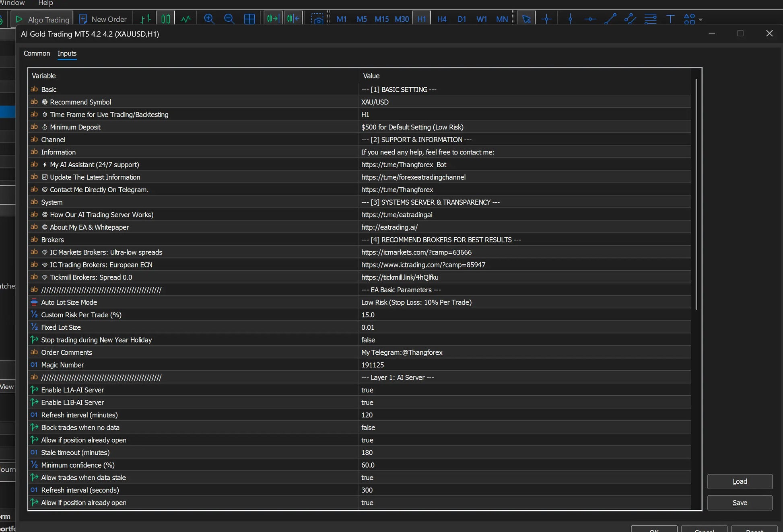Screen dimensions: 783x532
Task: Select the M15 timeframe
Action: click(382, 19)
